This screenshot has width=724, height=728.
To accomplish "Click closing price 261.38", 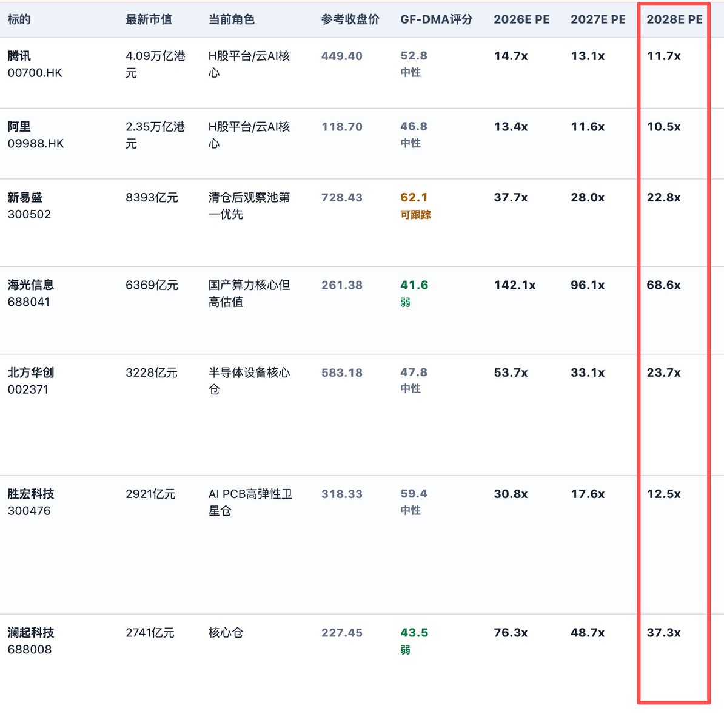I will point(342,285).
